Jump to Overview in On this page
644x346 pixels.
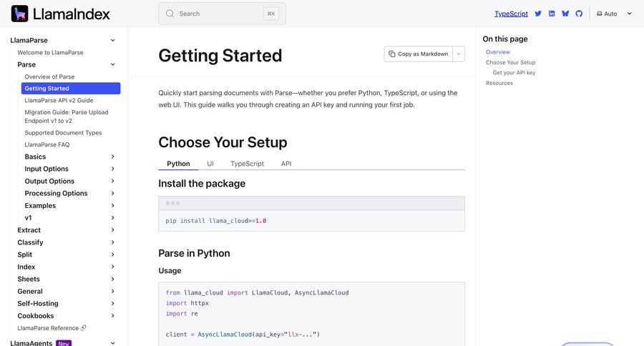(x=498, y=52)
